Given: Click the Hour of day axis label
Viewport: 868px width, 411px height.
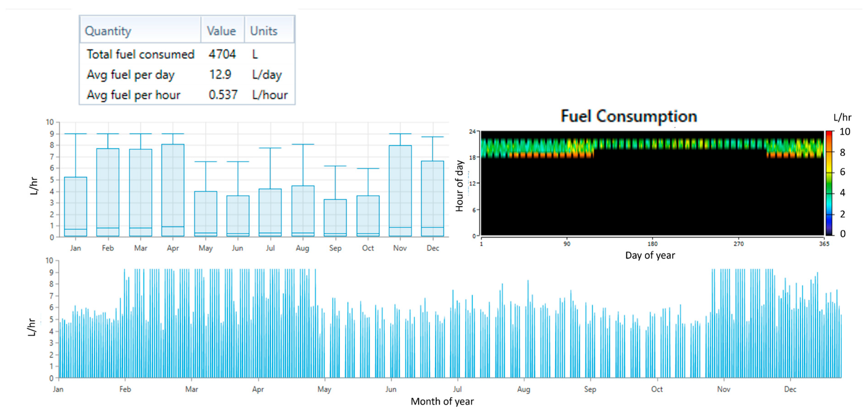Looking at the screenshot, I should [x=460, y=186].
